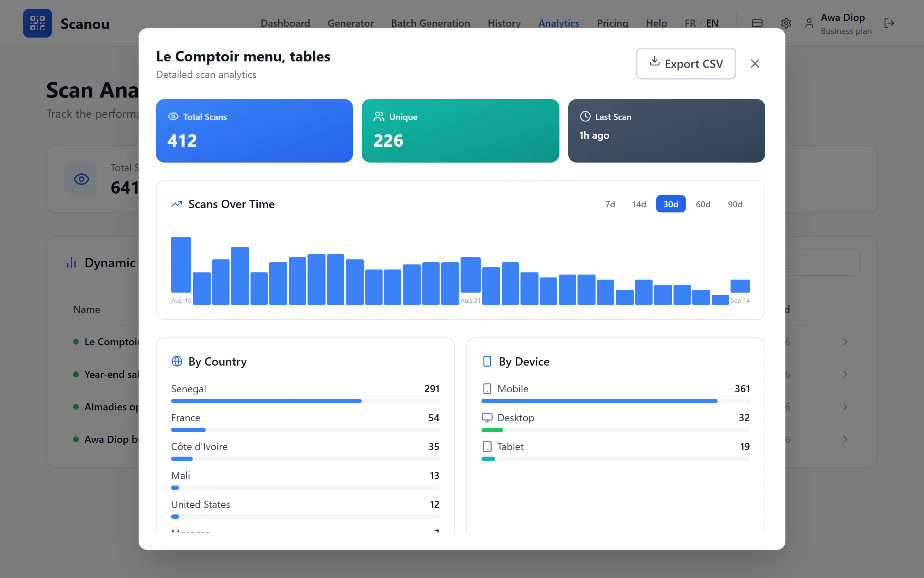Close the analytics modal with X
Viewport: 924px width, 578px height.
[x=755, y=64]
